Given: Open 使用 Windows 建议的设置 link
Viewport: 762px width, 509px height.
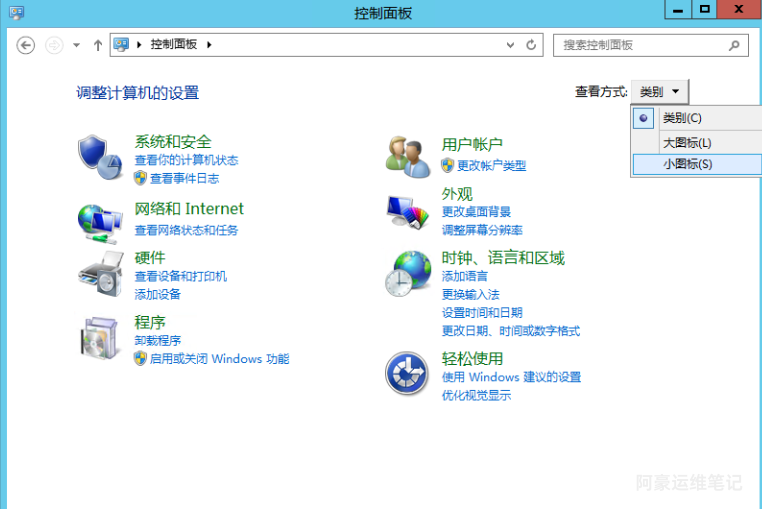Looking at the screenshot, I should (x=511, y=377).
